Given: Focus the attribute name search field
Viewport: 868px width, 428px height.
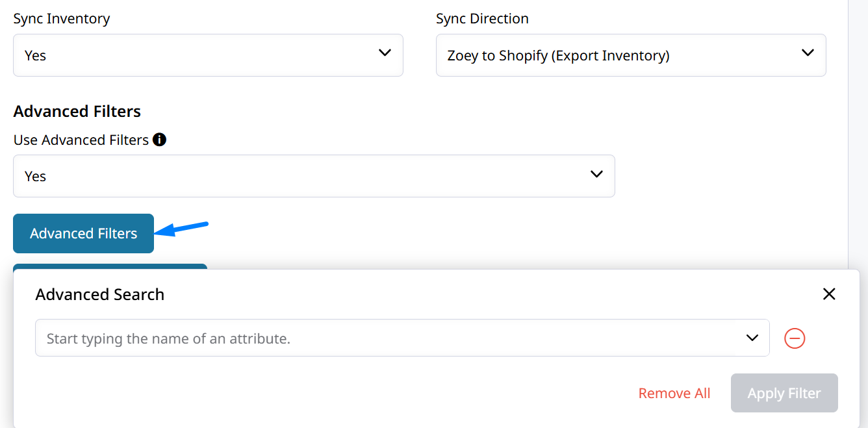Looking at the screenshot, I should click(390, 338).
